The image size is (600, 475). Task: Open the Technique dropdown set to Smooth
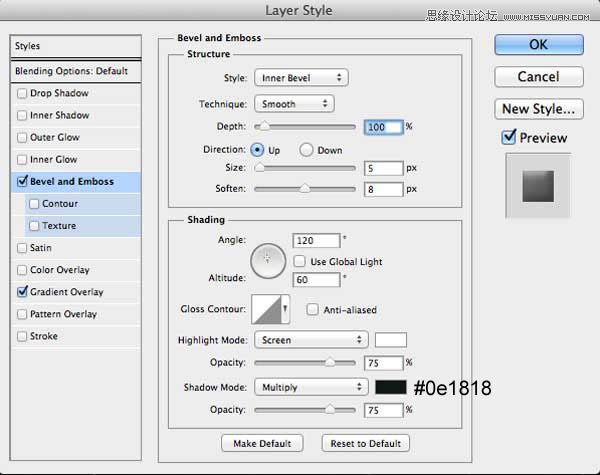pos(294,103)
